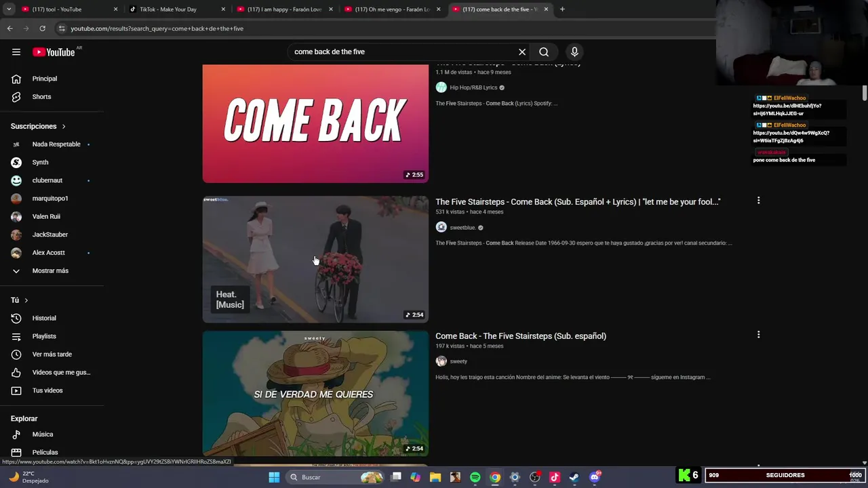The width and height of the screenshot is (868, 488).
Task: Expand the Suscripciones section chevron
Action: click(x=64, y=127)
